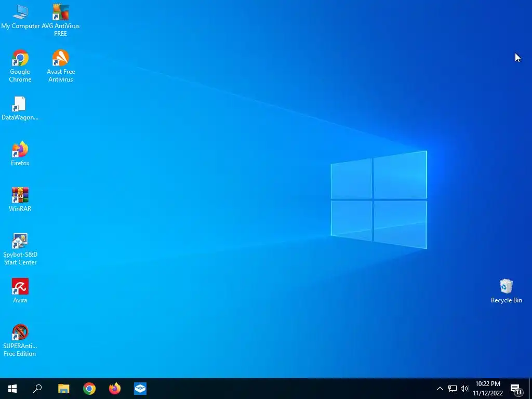The image size is (532, 399).
Task: Select the Spybot-S&D Start Center shortcut
Action: click(x=20, y=249)
